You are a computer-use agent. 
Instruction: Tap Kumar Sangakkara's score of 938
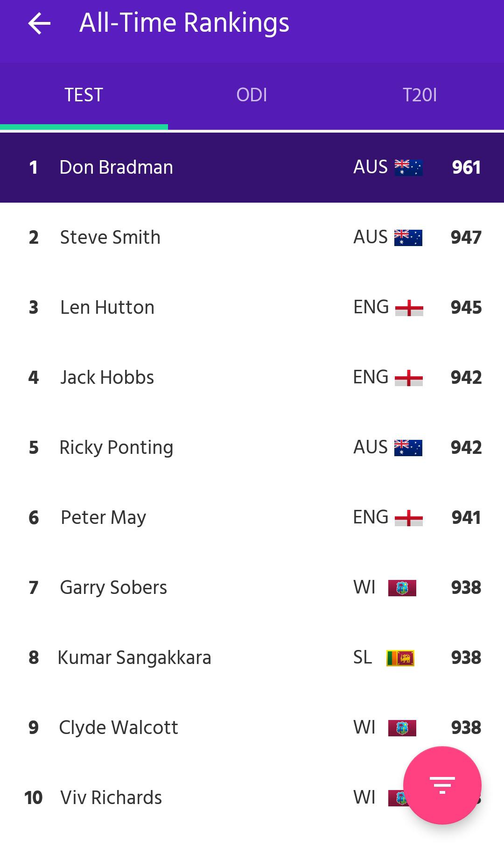click(466, 657)
